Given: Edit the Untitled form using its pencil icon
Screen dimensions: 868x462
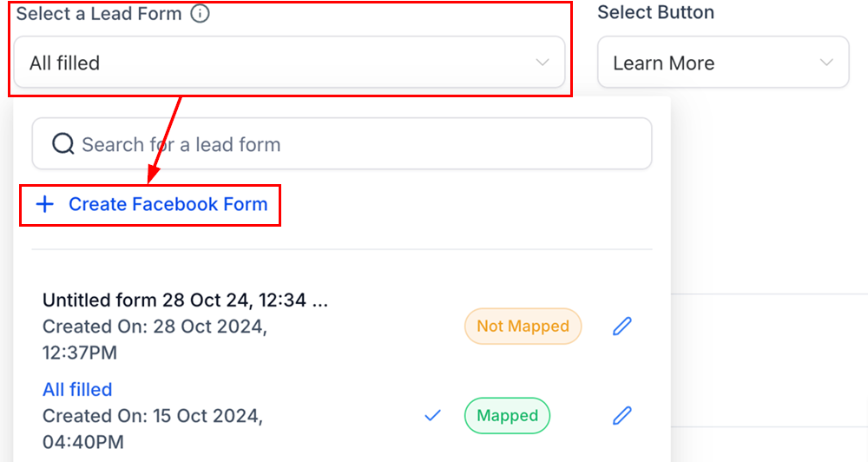Looking at the screenshot, I should click(622, 327).
